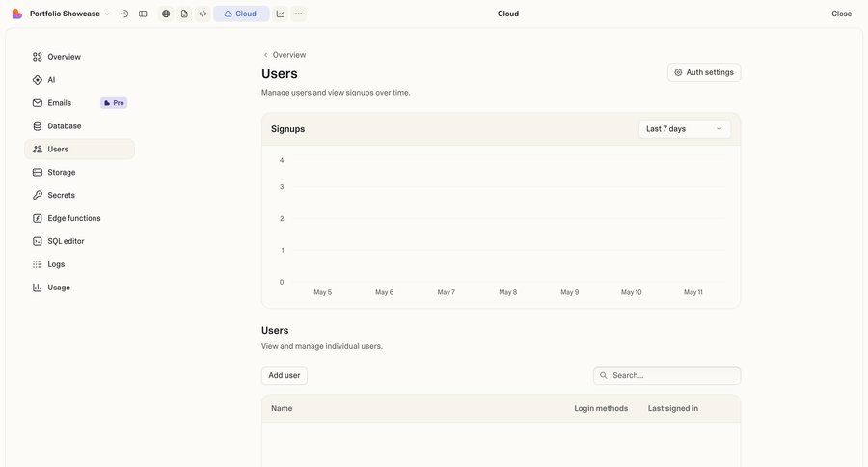Screen dimensions: 868x467
Task: Open Auth settings
Action: point(704,72)
